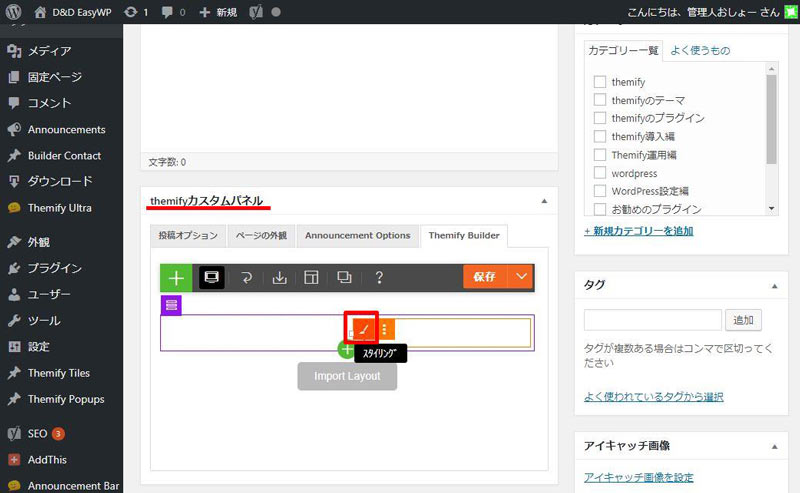
Task: Collapse the themifyカスタムパネル box
Action: click(x=544, y=201)
